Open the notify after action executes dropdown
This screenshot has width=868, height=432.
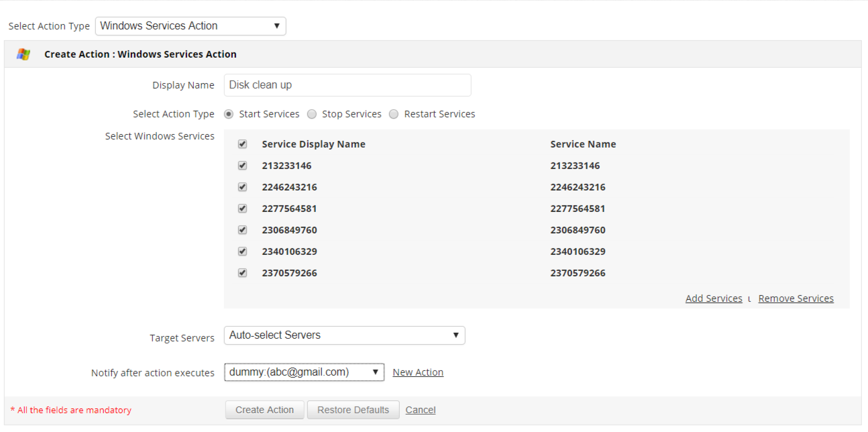pyautogui.click(x=304, y=372)
